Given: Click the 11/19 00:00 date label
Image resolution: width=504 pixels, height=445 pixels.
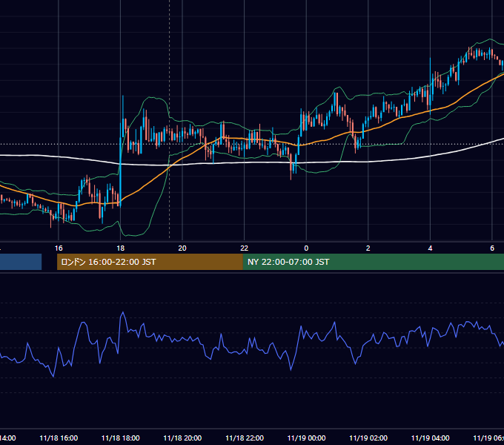Looking at the screenshot, I should pyautogui.click(x=306, y=438).
